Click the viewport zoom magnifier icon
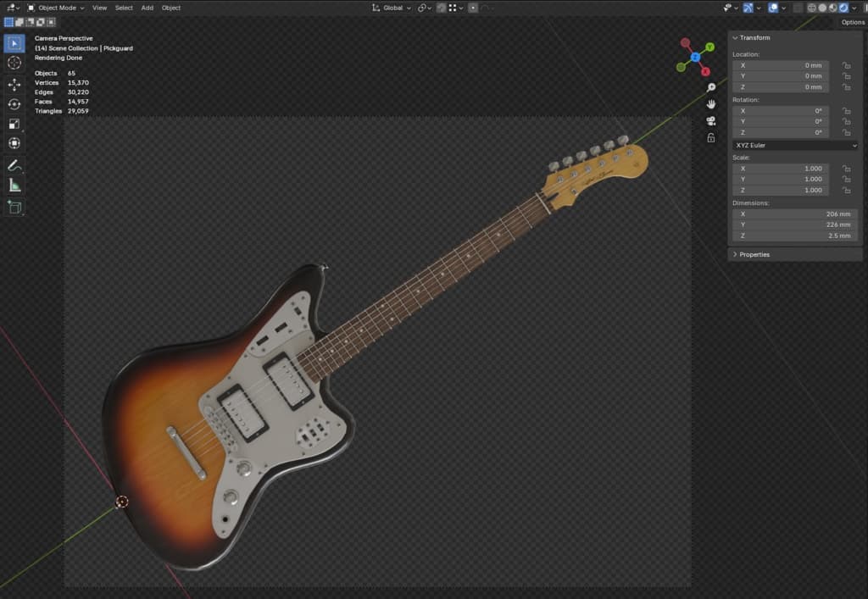 711,87
